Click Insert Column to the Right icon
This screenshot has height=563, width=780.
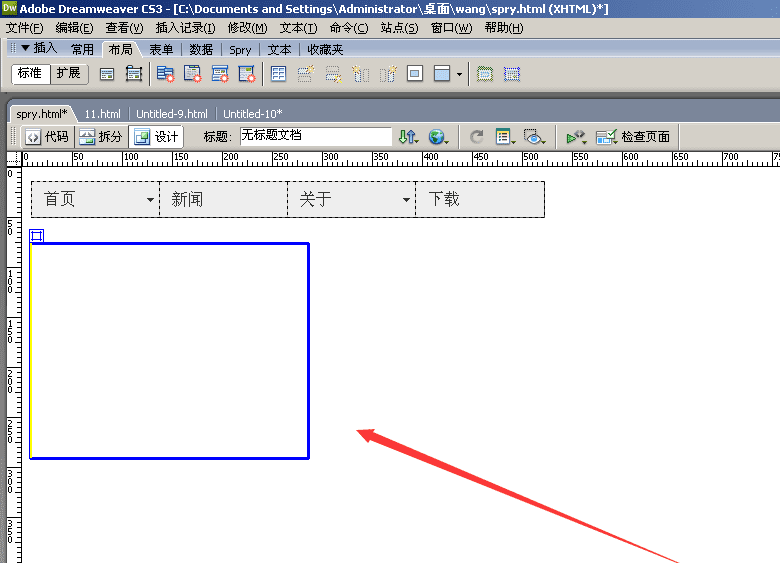pyautogui.click(x=388, y=75)
